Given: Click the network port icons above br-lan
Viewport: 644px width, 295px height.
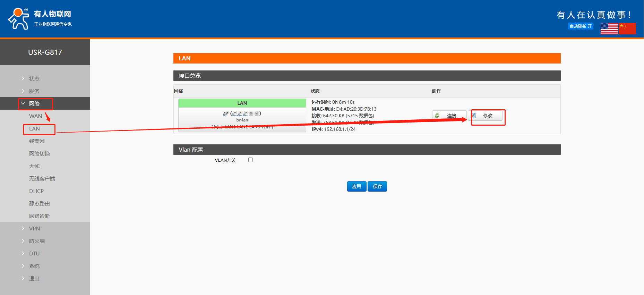Looking at the screenshot, I should 242,113.
